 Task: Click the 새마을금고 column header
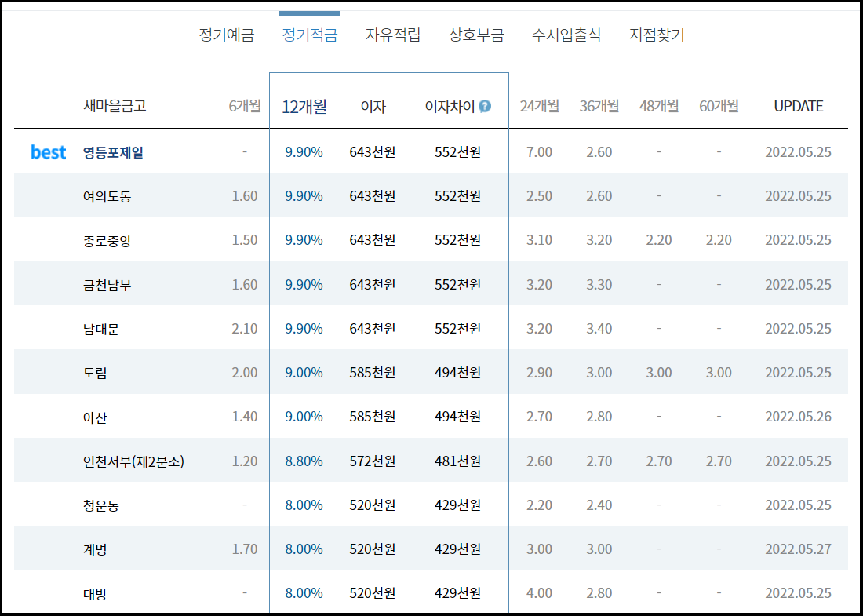pos(115,106)
